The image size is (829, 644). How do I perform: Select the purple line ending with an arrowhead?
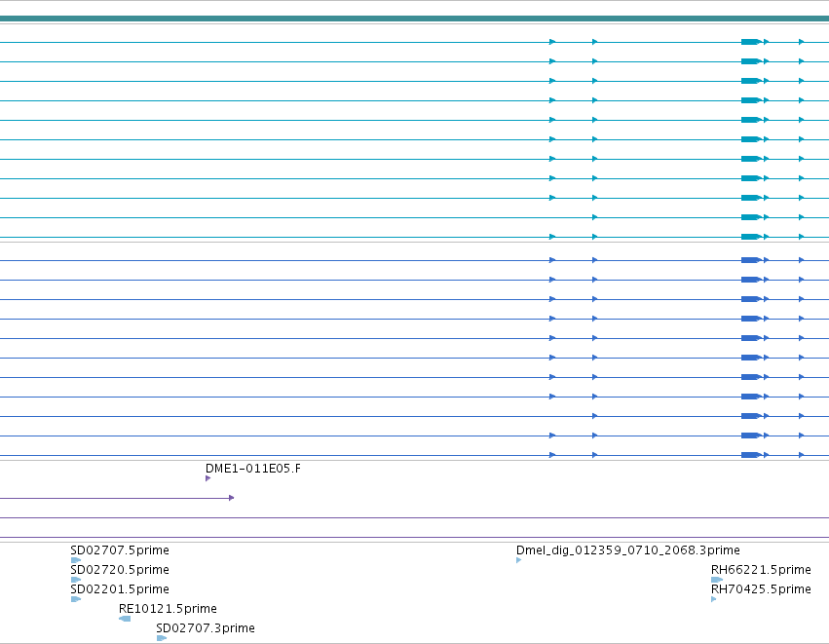[117, 498]
